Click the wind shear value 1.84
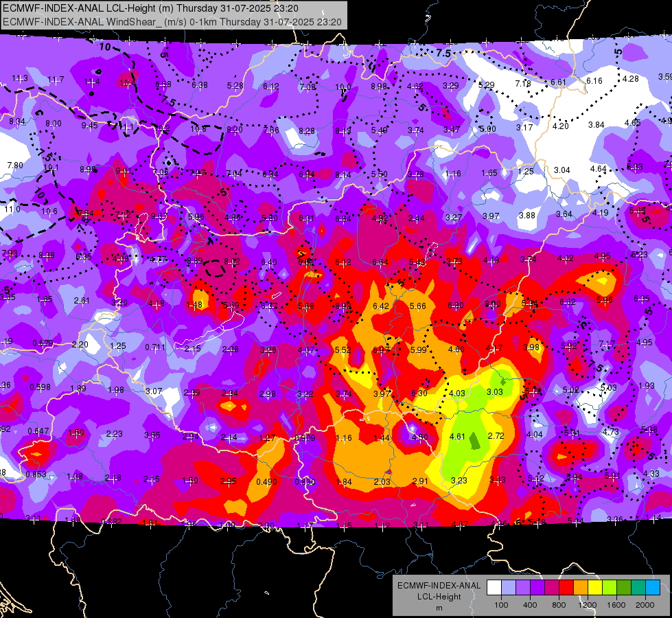 tap(344, 481)
